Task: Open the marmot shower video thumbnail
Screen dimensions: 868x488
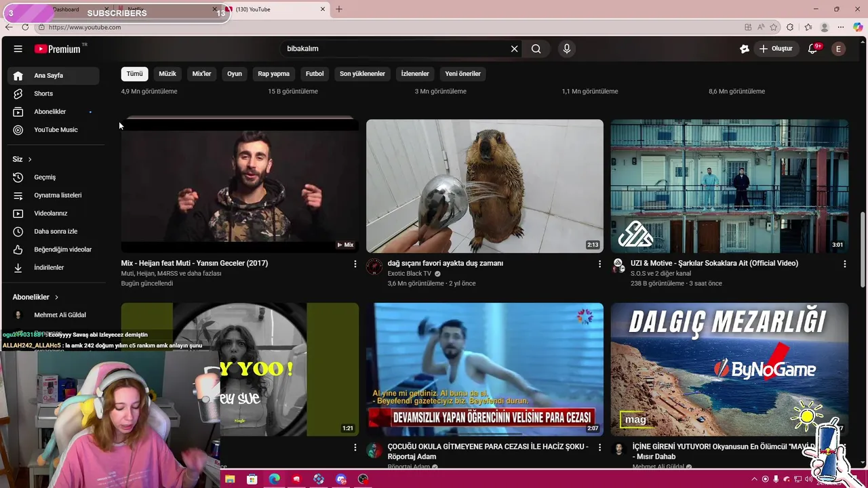Action: tap(485, 186)
